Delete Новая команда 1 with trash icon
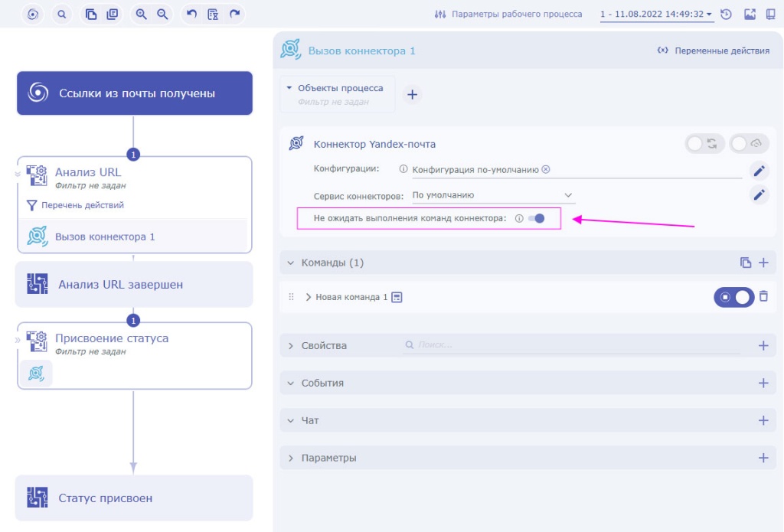The width and height of the screenshot is (784, 532). coord(763,296)
